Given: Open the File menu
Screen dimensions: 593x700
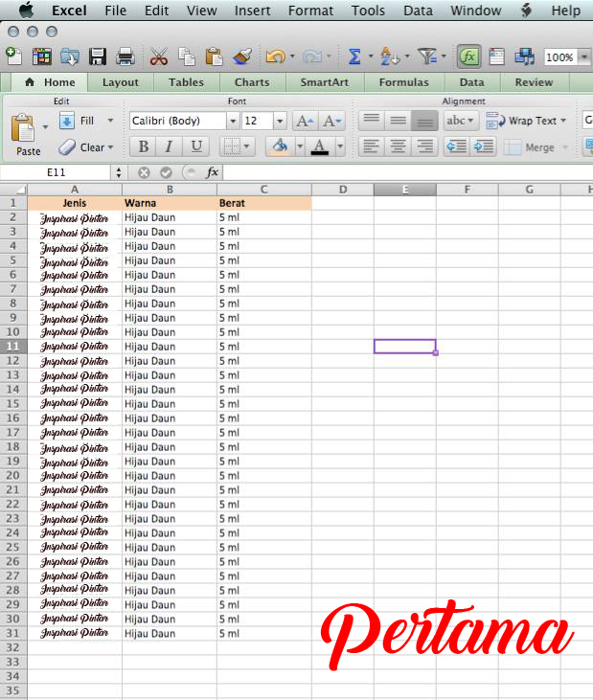Looking at the screenshot, I should click(115, 11).
